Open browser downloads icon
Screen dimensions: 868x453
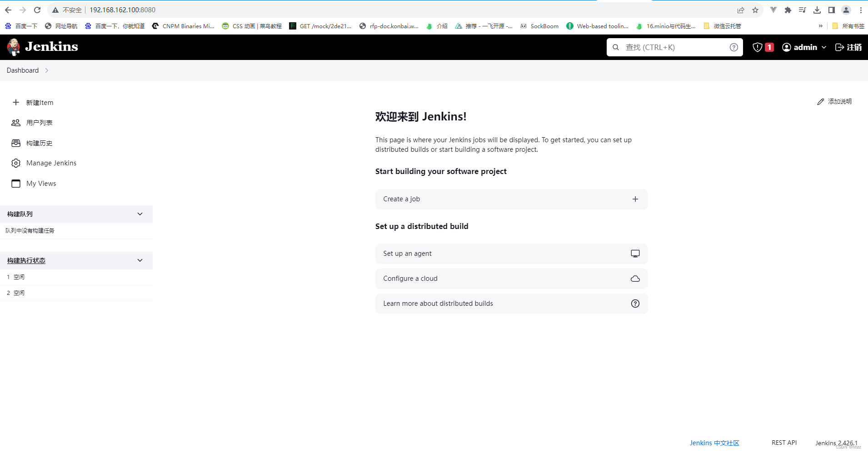coord(817,10)
